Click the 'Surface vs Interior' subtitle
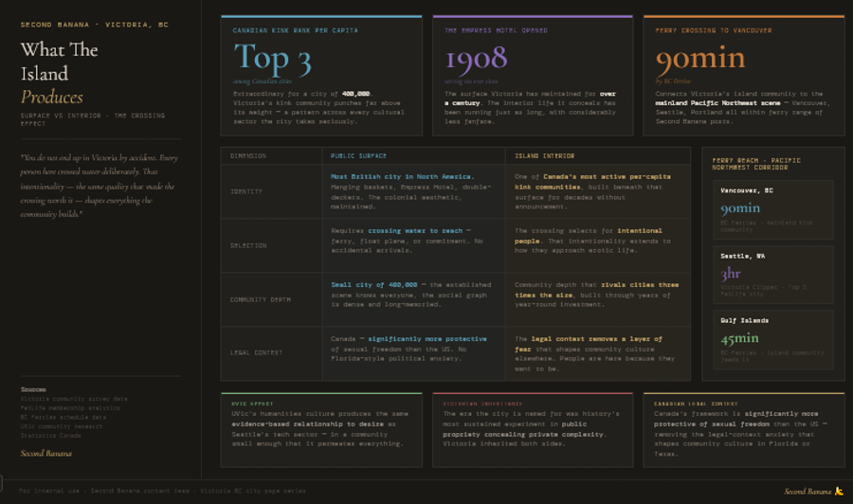The height and width of the screenshot is (504, 853). 93,119
